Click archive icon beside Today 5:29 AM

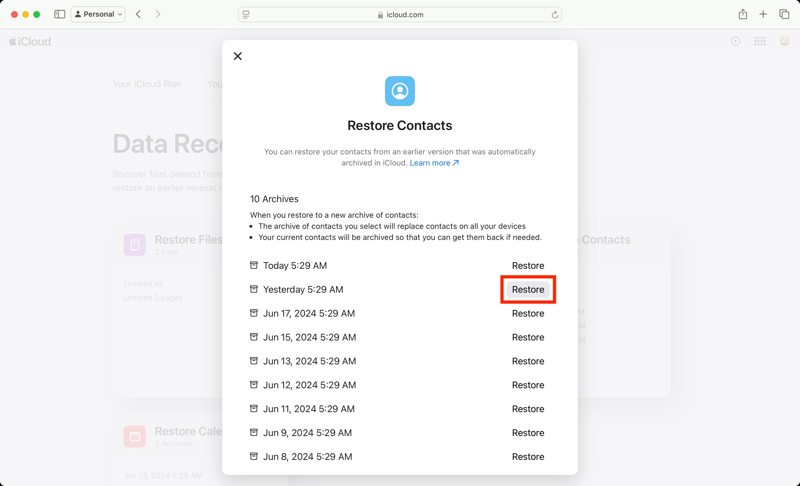point(254,265)
